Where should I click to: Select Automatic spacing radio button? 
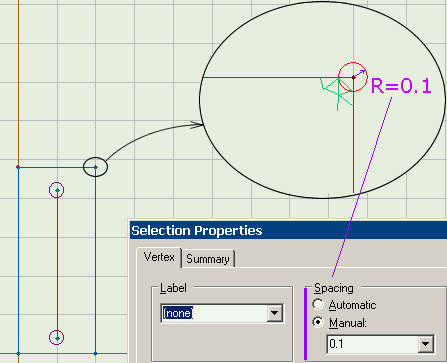point(318,304)
